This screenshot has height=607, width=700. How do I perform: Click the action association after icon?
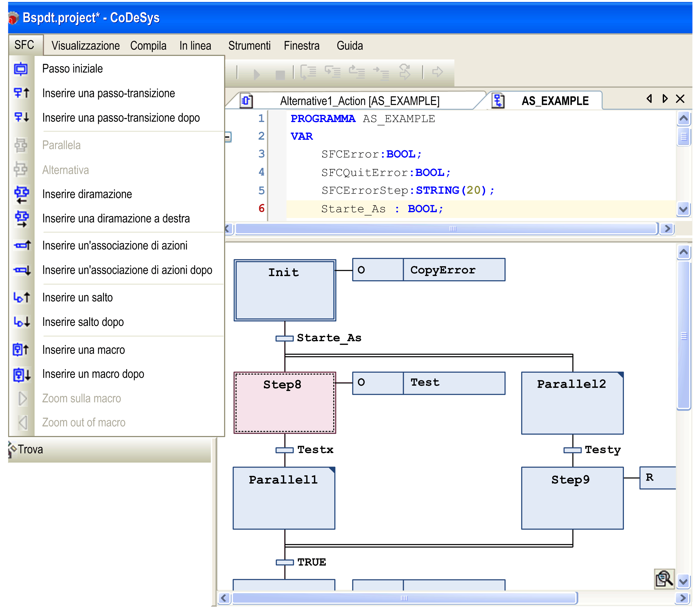tap(22, 270)
